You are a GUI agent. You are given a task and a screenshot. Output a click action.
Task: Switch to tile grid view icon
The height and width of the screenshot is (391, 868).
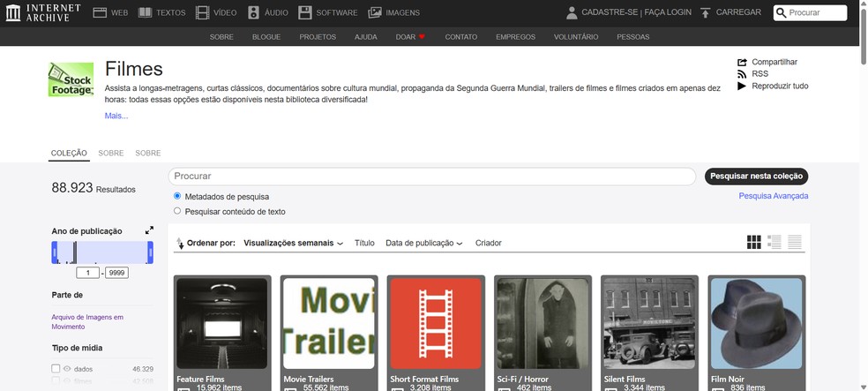pos(753,242)
